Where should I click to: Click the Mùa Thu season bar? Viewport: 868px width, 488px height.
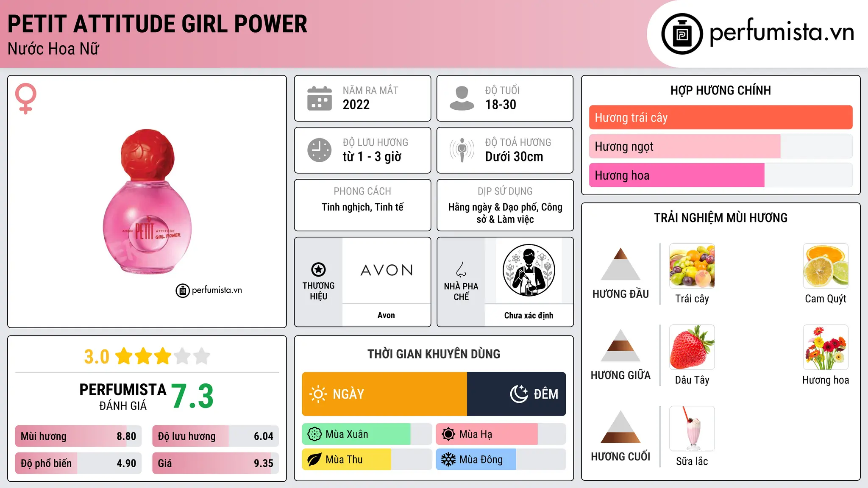(367, 460)
